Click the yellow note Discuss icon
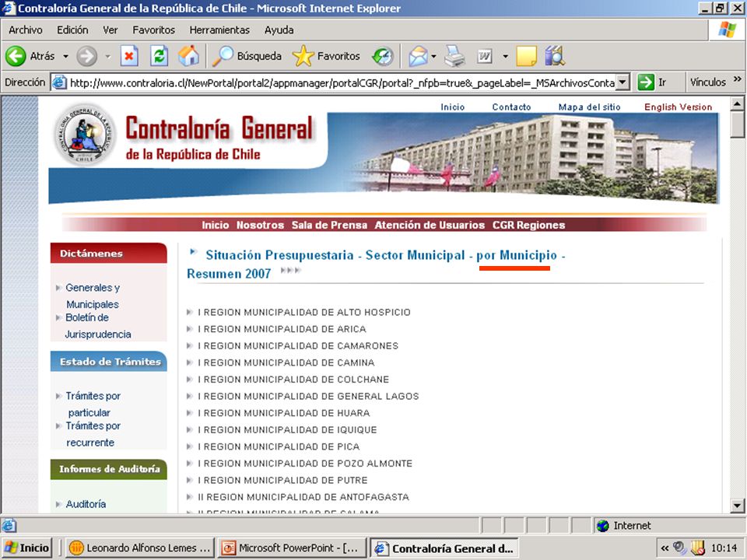This screenshot has width=747, height=560. [x=526, y=56]
